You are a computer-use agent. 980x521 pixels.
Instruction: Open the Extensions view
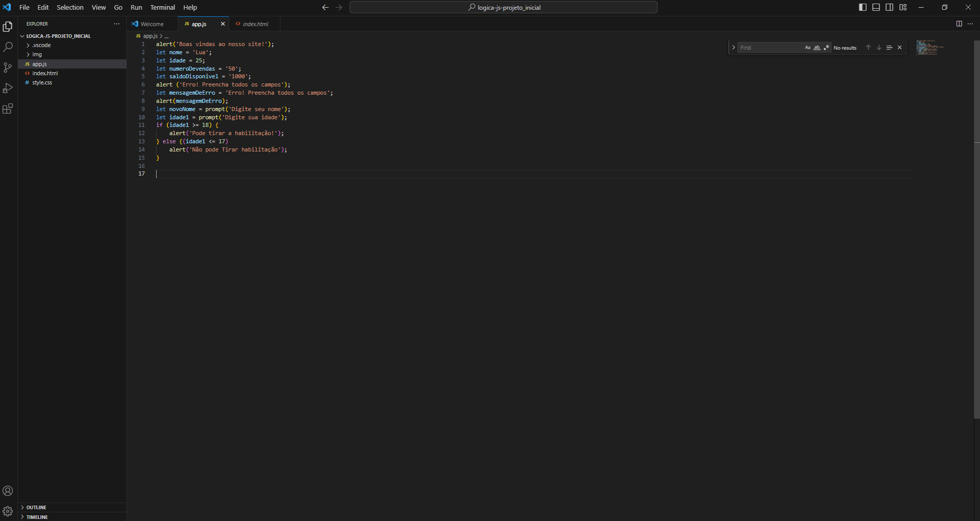click(8, 108)
